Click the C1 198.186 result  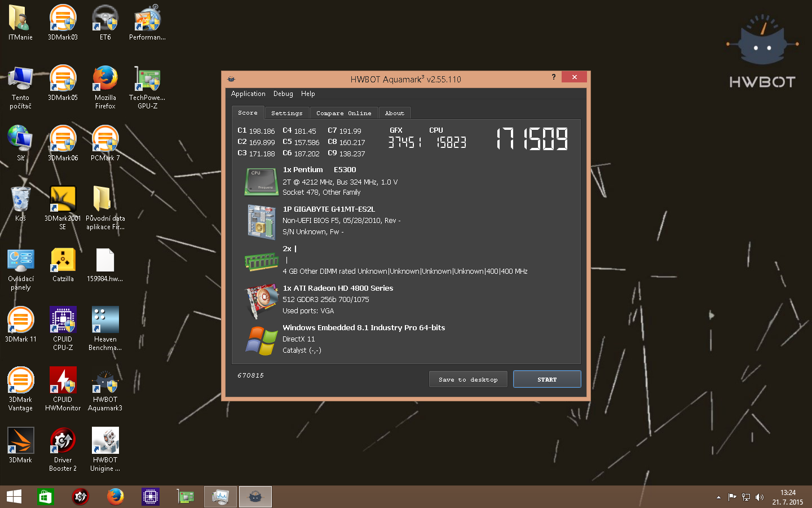tap(256, 131)
